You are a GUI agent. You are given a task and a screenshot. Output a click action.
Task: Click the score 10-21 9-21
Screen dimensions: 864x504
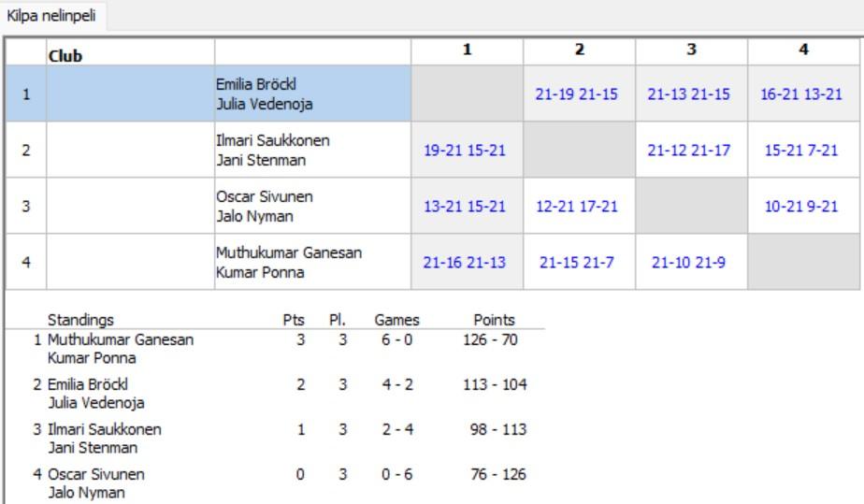[x=801, y=206]
